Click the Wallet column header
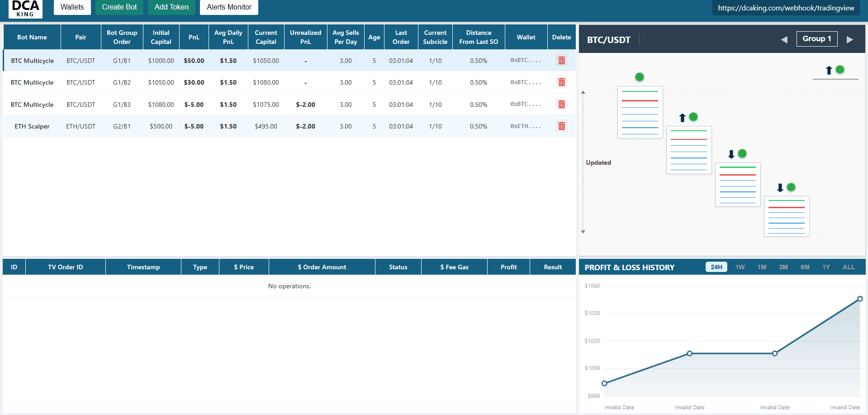 coord(526,37)
